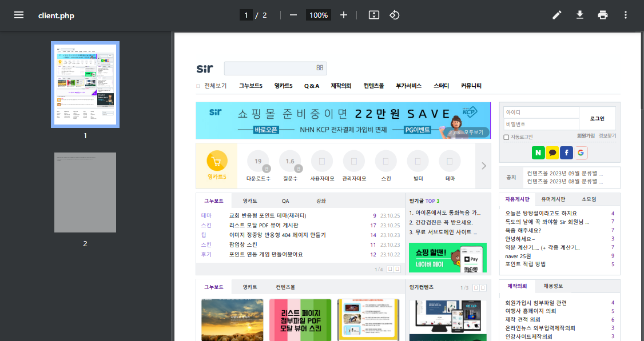Open the annotation pencil tool

(557, 15)
